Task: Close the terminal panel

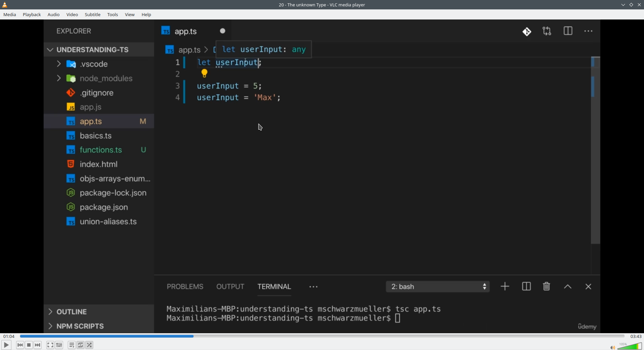Action: click(588, 287)
